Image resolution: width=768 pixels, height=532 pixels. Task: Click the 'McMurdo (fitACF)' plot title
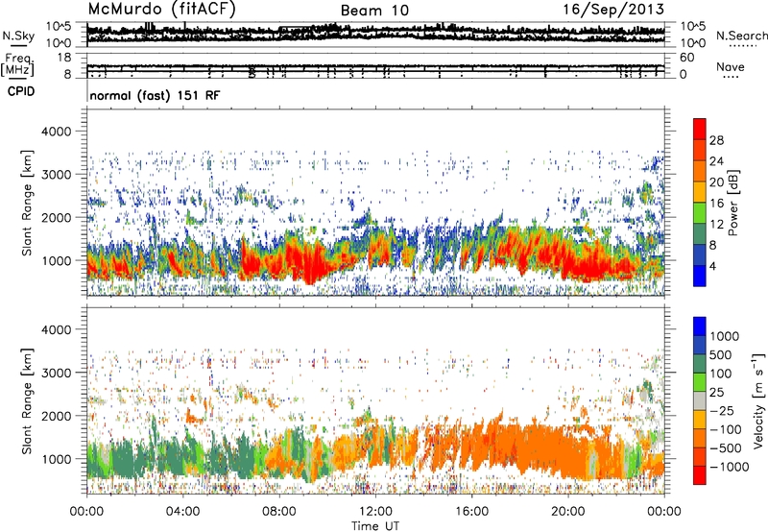pos(161,10)
